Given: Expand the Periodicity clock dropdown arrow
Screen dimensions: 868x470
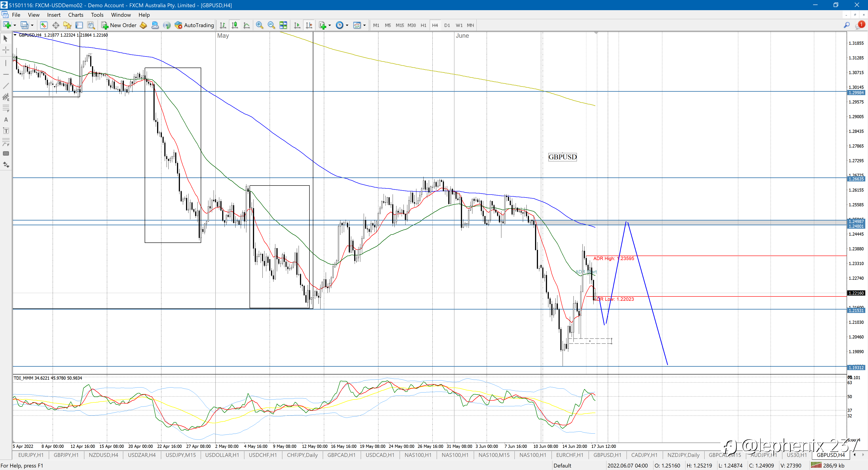Looking at the screenshot, I should coord(347,25).
